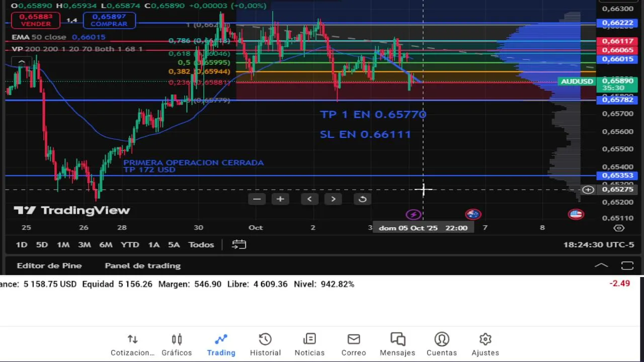This screenshot has height=362, width=644.
Task: Open Gráficos tab in bottom bar
Action: (x=177, y=345)
